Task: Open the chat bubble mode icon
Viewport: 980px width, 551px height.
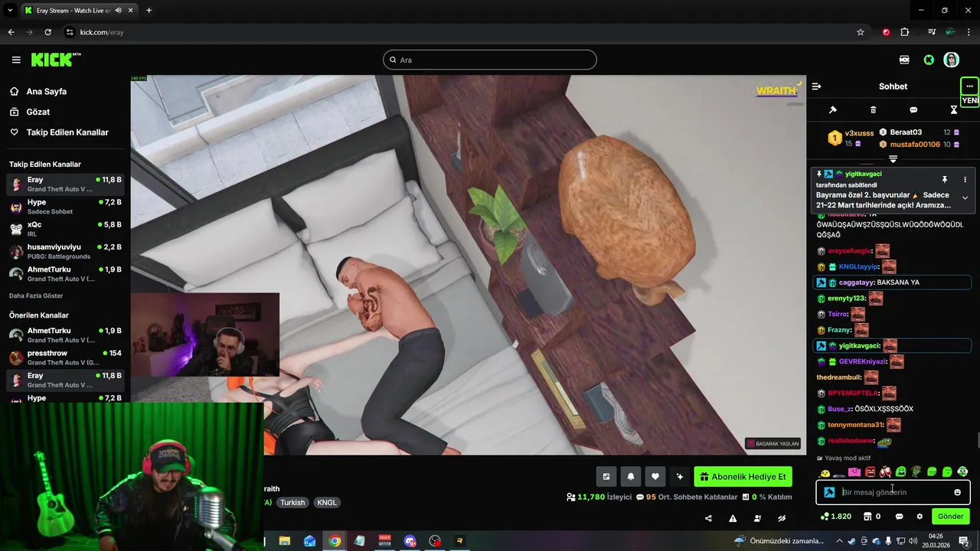Action: [x=913, y=110]
